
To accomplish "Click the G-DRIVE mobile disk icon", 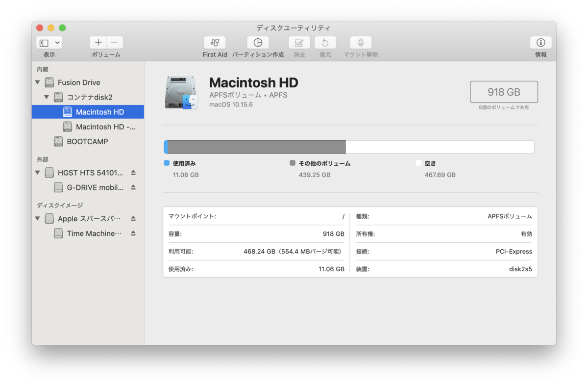I will click(59, 187).
